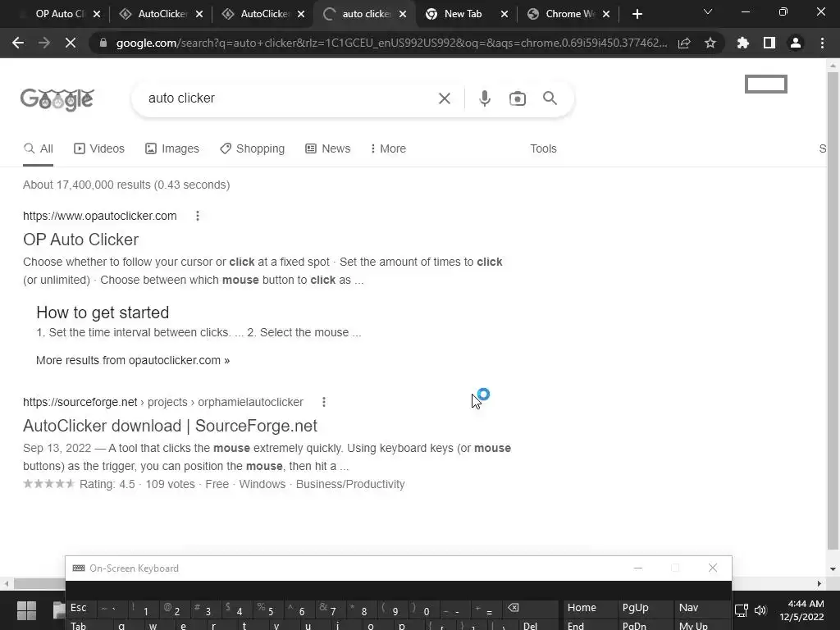Viewport: 840px width, 630px height.
Task: Open the taskbar network status icon
Action: pyautogui.click(x=741, y=610)
